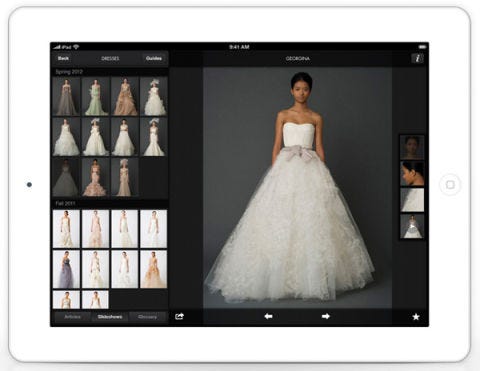
Task: Push the iPad hardware home button
Action: 450,185
